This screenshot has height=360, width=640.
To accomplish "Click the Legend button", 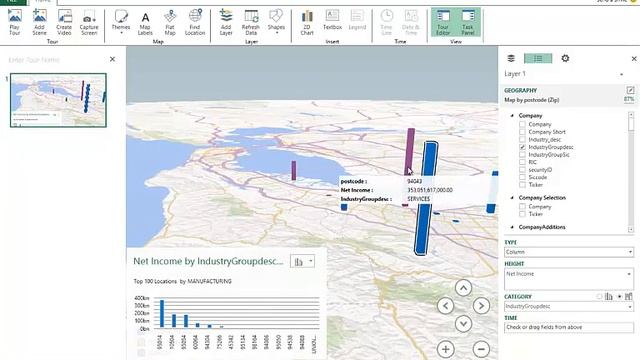I will (357, 20).
